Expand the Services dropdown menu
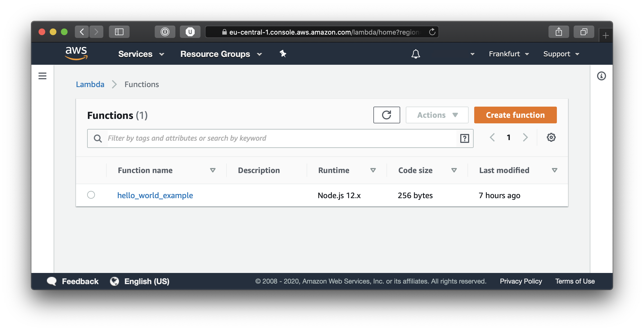Screen dimensions: 644x331 point(141,54)
